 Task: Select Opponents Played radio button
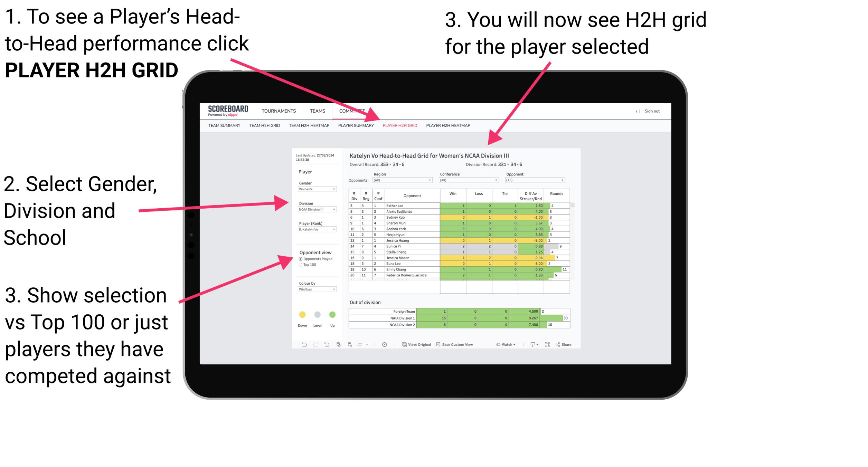[x=300, y=259]
